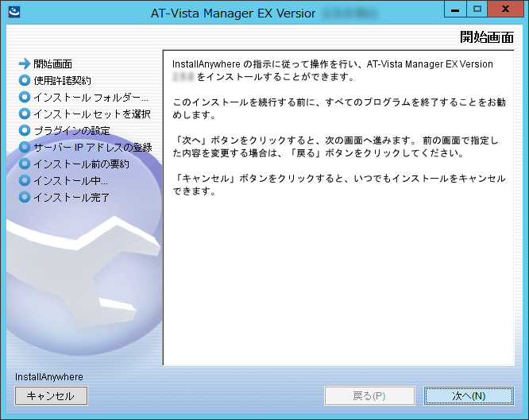Click the circle icon beside インストール中

click(25, 180)
